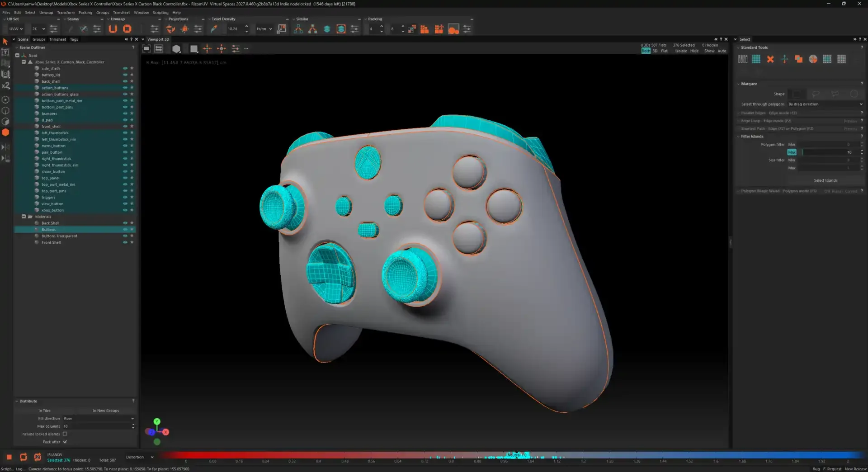Click the In New Groups button

click(x=106, y=411)
